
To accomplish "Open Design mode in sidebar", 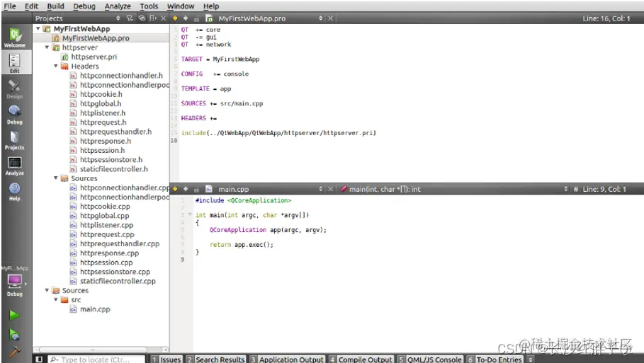I will coord(15,89).
